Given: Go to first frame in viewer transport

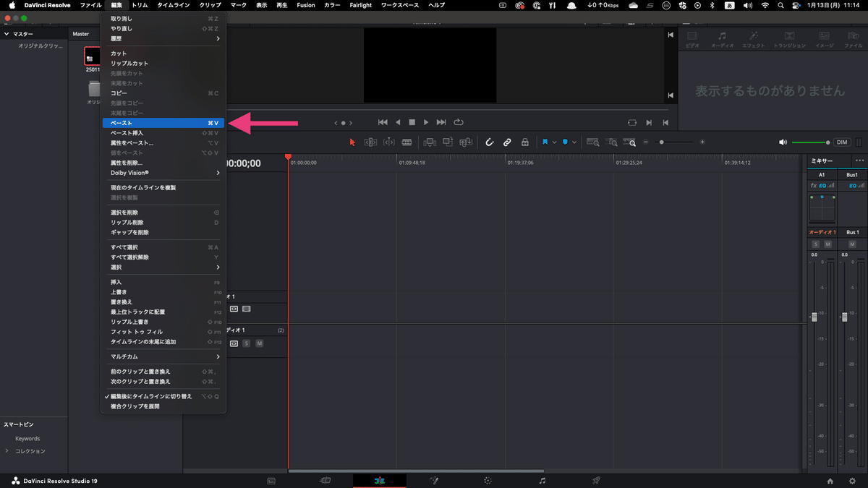Looking at the screenshot, I should point(383,122).
